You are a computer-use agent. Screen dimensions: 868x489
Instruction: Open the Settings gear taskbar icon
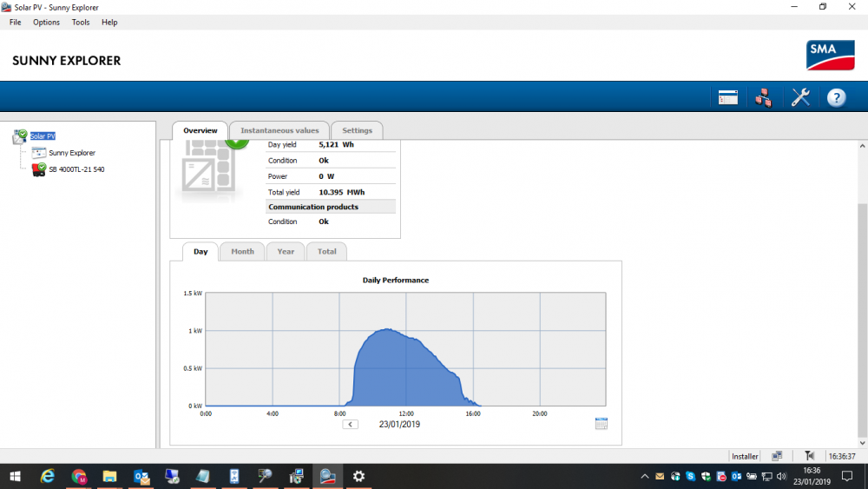click(358, 476)
